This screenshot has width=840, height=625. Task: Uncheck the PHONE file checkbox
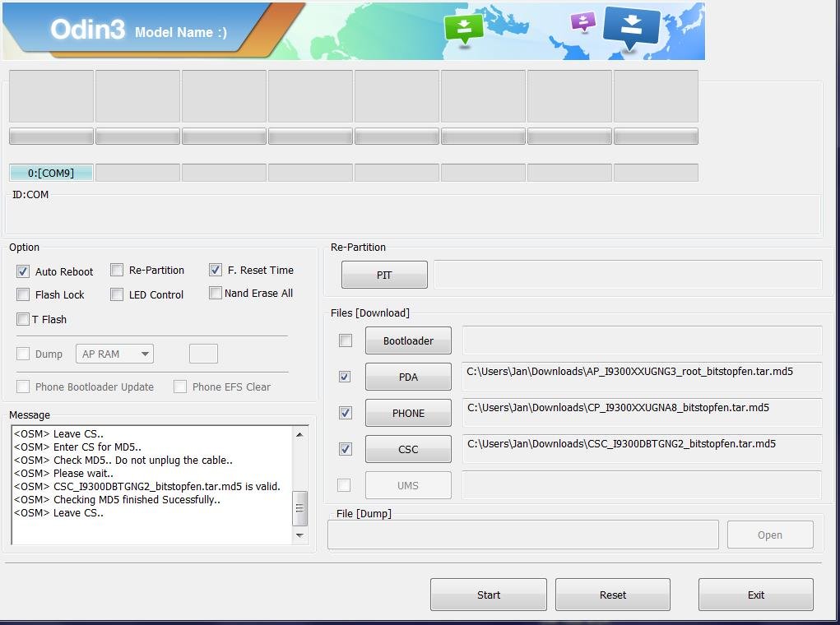[x=346, y=413]
